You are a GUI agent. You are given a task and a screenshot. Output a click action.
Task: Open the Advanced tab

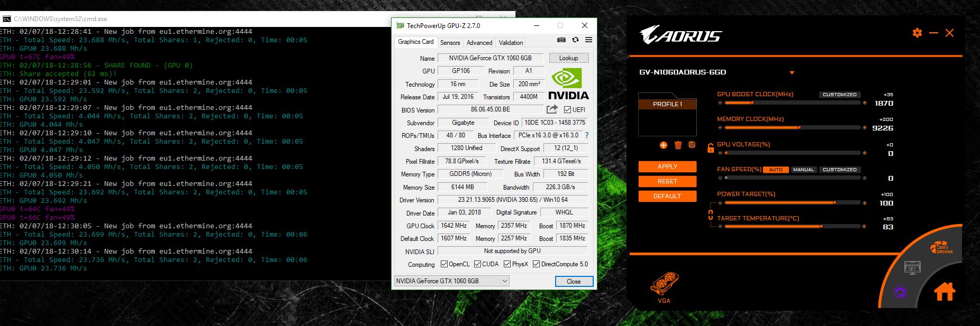click(479, 43)
